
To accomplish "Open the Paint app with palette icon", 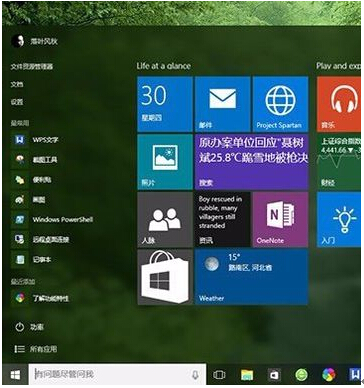I will pyautogui.click(x=39, y=200).
